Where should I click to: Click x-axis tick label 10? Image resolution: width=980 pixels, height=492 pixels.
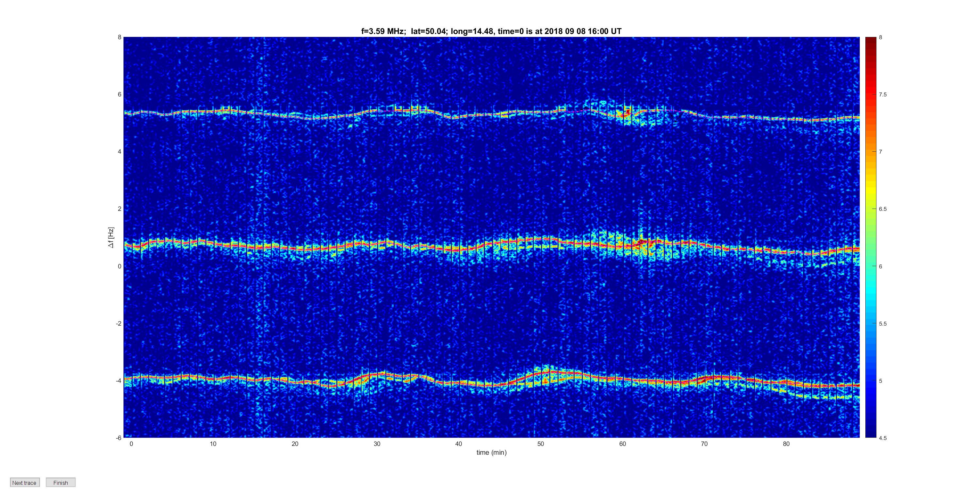pyautogui.click(x=213, y=444)
